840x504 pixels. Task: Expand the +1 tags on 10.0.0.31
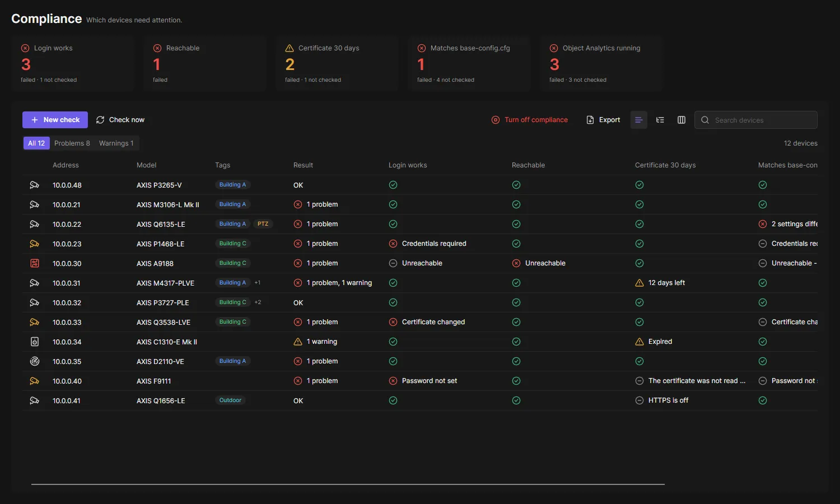click(257, 283)
